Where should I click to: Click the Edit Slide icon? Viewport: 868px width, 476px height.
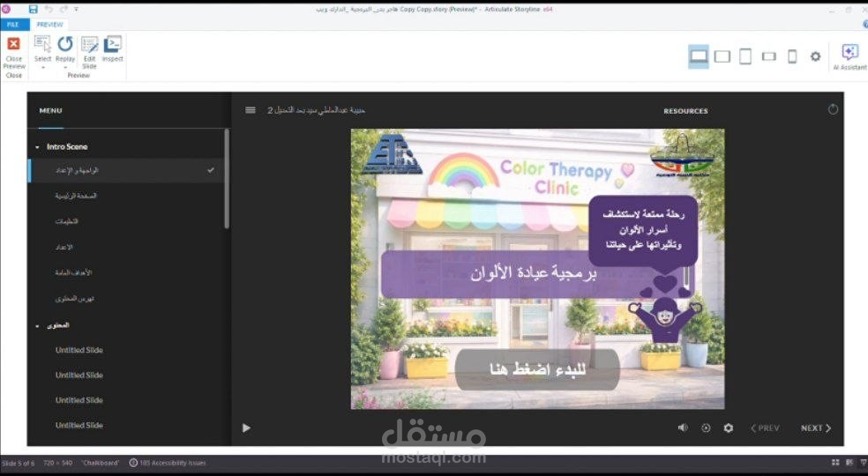(x=89, y=44)
